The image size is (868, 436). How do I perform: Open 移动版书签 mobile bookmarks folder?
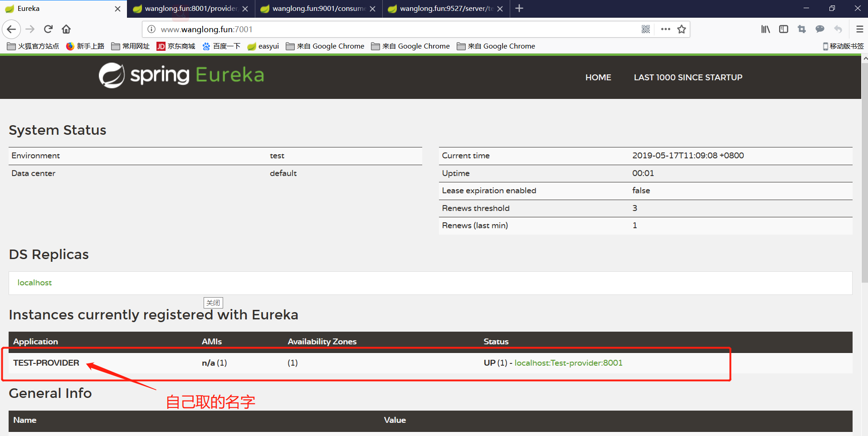[x=843, y=46]
